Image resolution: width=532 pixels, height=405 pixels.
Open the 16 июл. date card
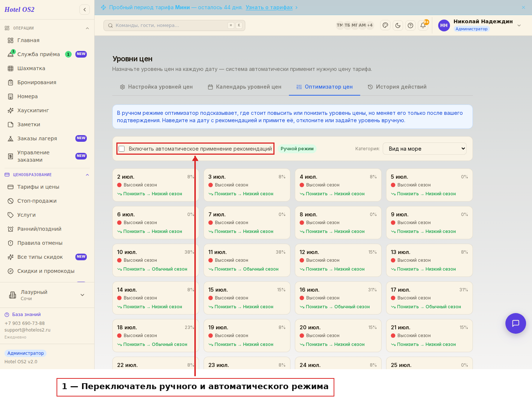(x=338, y=298)
